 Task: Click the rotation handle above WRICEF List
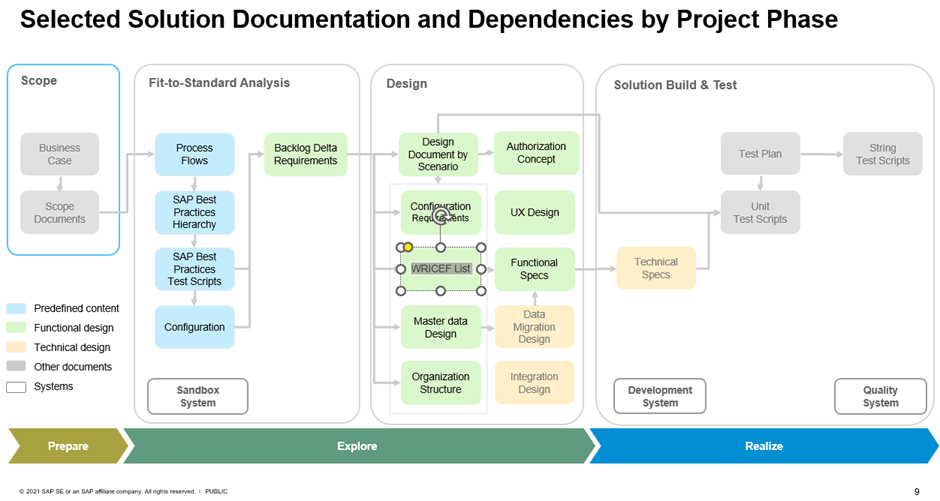tap(440, 215)
